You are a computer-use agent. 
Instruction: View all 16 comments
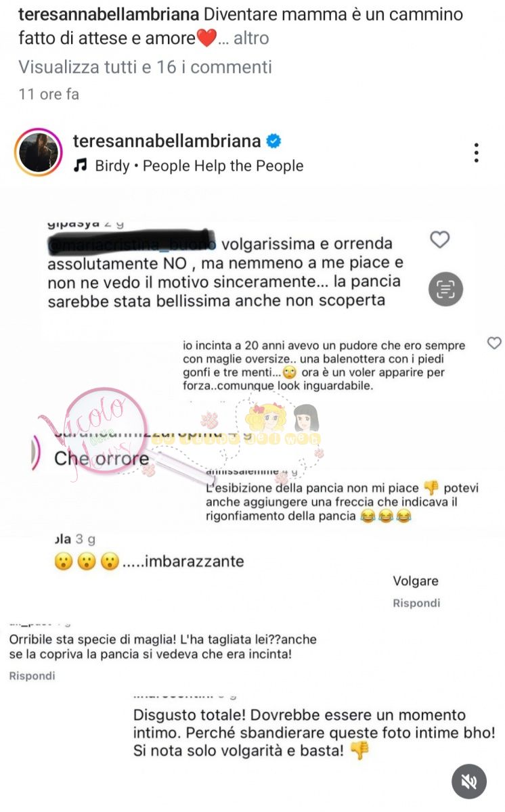145,67
